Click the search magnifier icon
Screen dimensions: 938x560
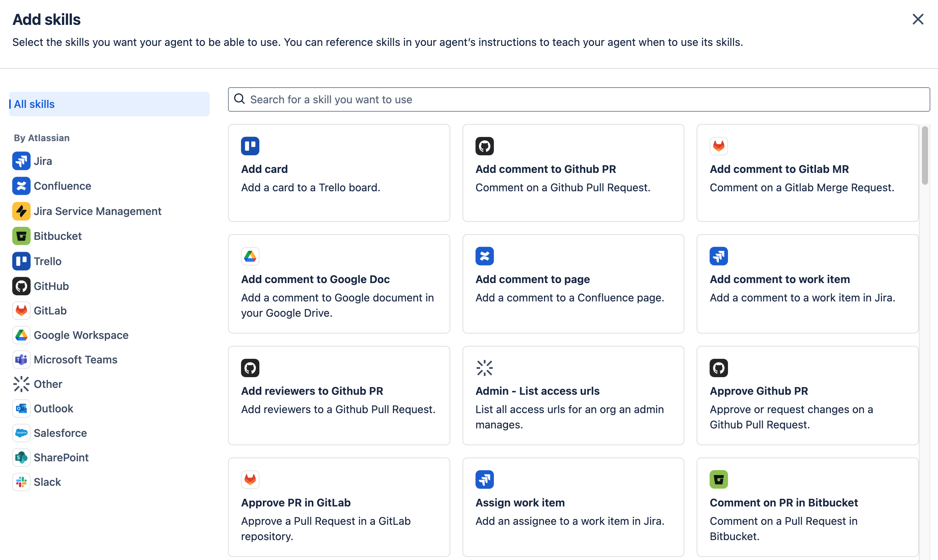point(239,99)
